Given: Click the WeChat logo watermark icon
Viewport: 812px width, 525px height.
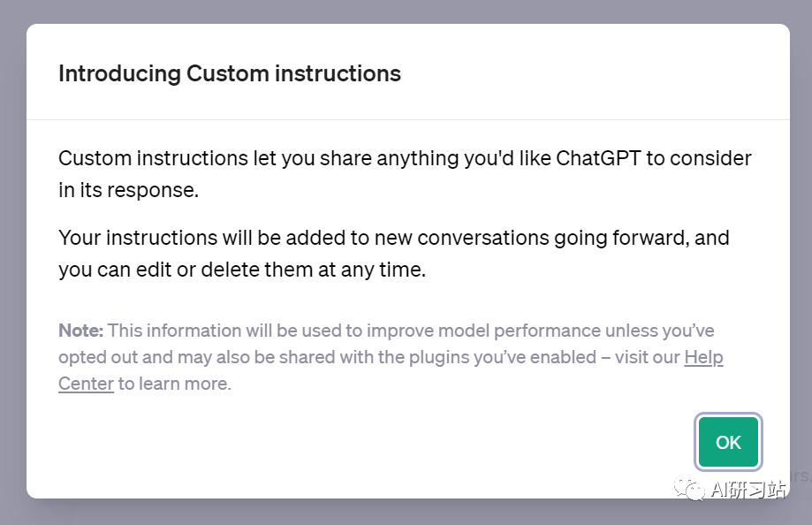Looking at the screenshot, I should [x=689, y=488].
